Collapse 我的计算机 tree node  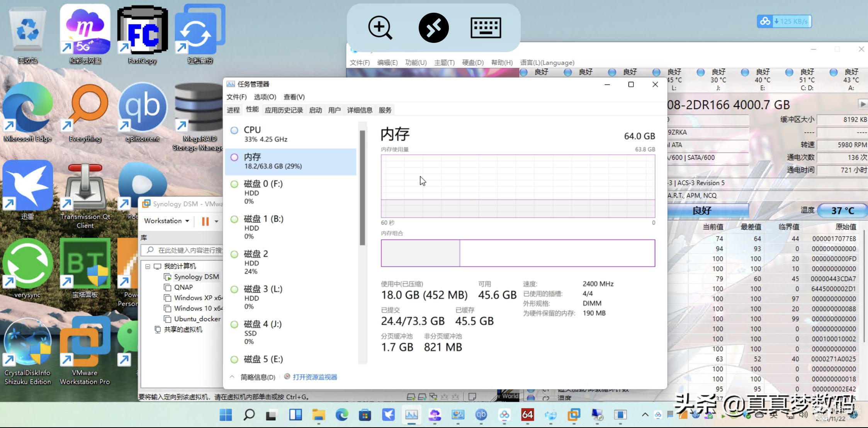pyautogui.click(x=148, y=266)
